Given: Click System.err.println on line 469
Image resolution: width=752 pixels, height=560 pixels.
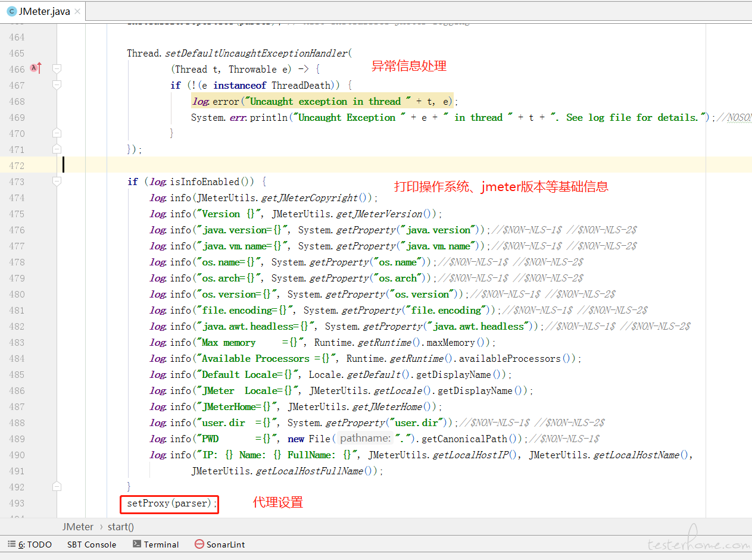Looking at the screenshot, I should pos(239,117).
